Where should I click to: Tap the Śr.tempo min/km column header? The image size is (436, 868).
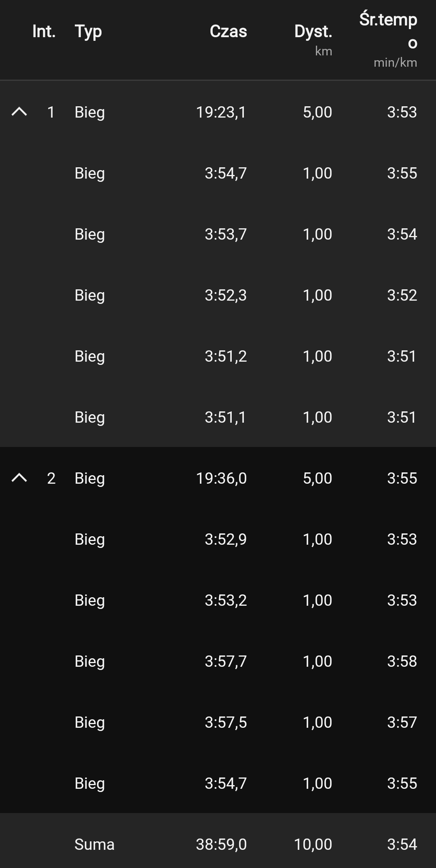point(388,40)
